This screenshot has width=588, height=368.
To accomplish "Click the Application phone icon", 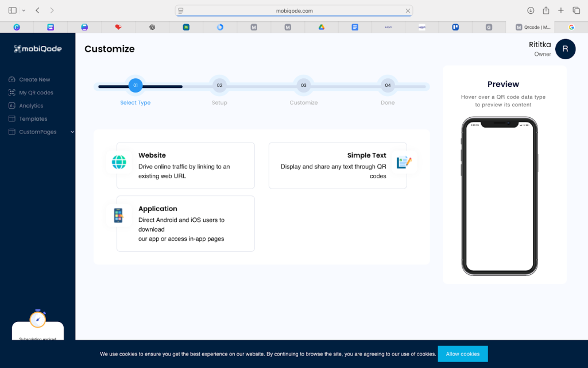I will click(x=118, y=216).
